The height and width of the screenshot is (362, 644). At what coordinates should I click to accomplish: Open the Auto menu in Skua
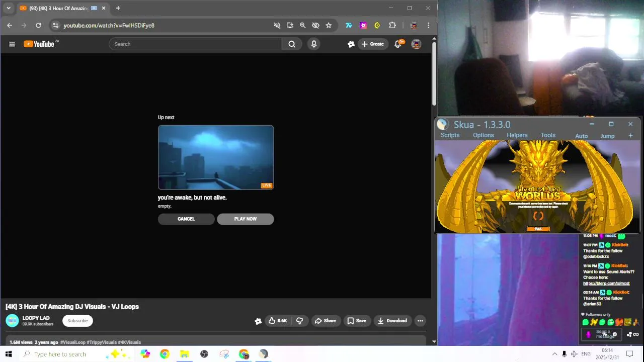(x=581, y=136)
